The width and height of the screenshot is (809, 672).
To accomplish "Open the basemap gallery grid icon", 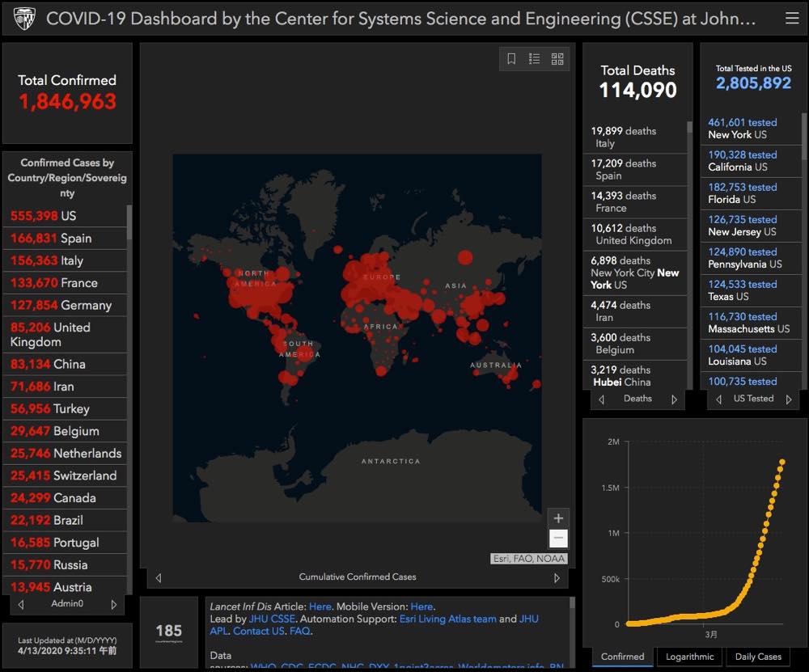I will tap(557, 59).
